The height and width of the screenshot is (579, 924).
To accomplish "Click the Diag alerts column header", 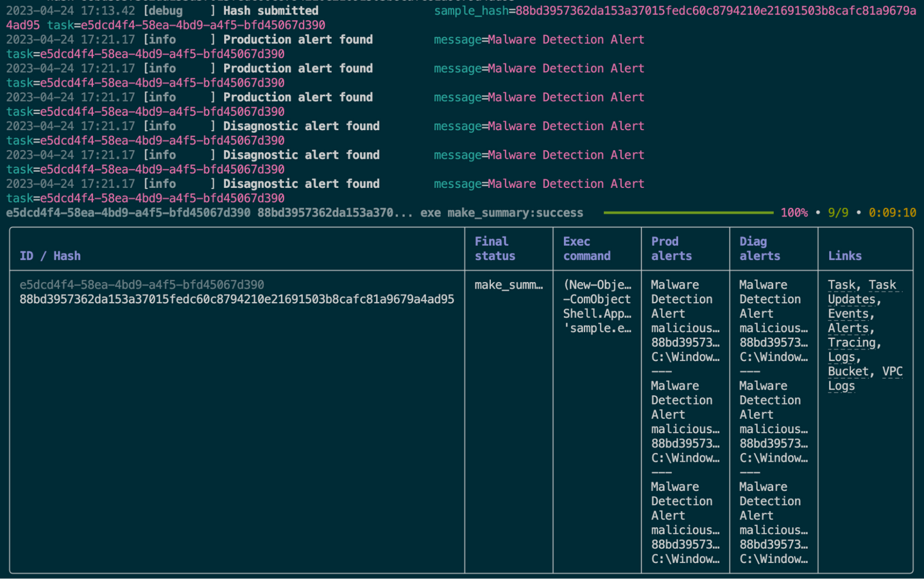I will coord(760,249).
